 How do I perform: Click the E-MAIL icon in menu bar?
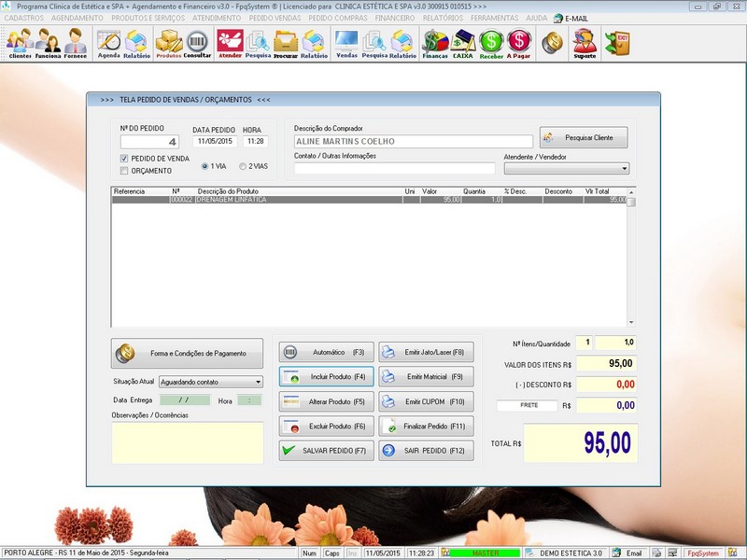click(x=571, y=19)
